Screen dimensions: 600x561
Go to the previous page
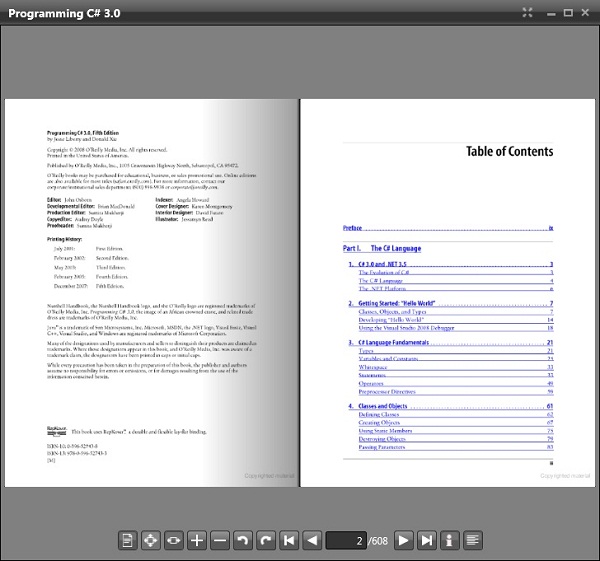pyautogui.click(x=312, y=540)
